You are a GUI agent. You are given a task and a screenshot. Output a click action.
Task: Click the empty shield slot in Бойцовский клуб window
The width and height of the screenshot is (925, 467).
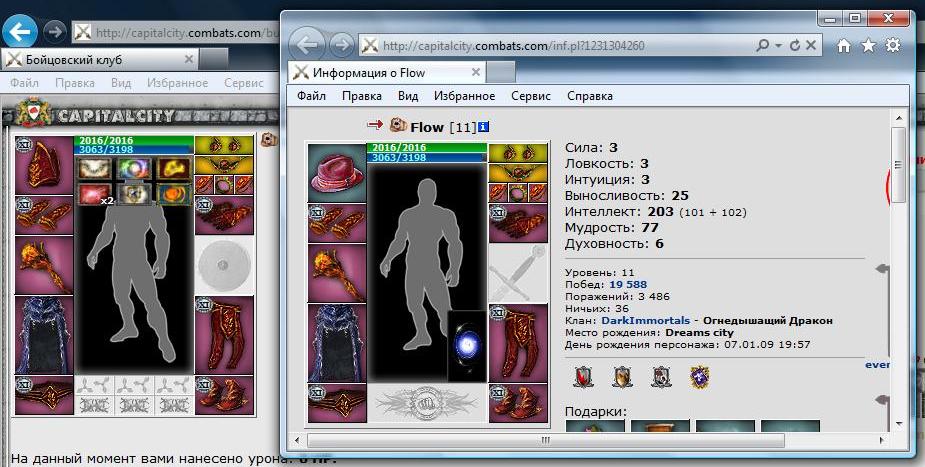224,265
